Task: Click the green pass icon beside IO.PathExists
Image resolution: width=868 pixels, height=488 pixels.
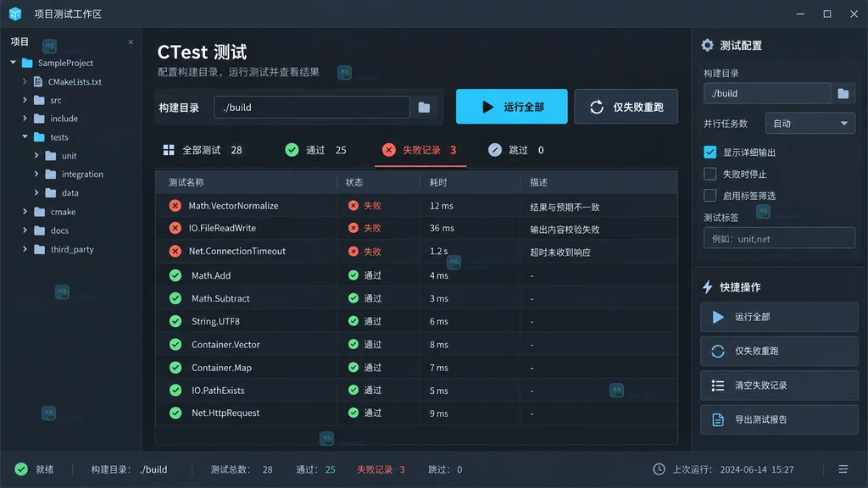Action: point(175,391)
